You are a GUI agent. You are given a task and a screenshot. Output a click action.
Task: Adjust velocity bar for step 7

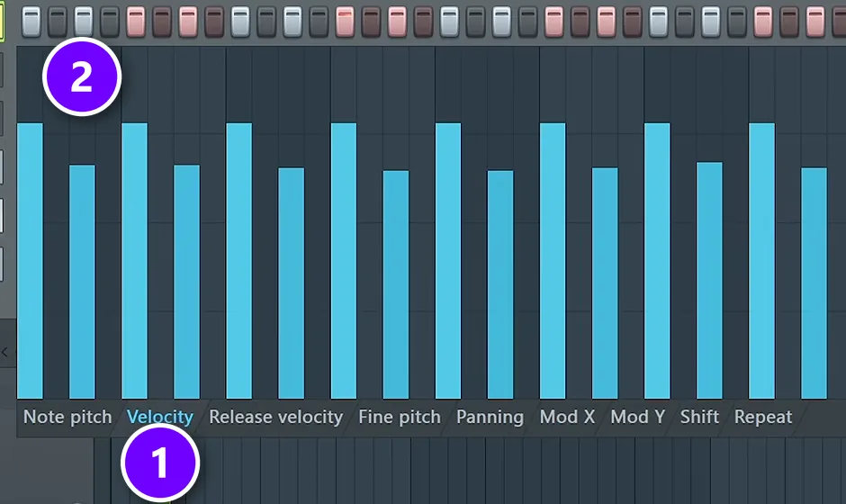[186, 283]
